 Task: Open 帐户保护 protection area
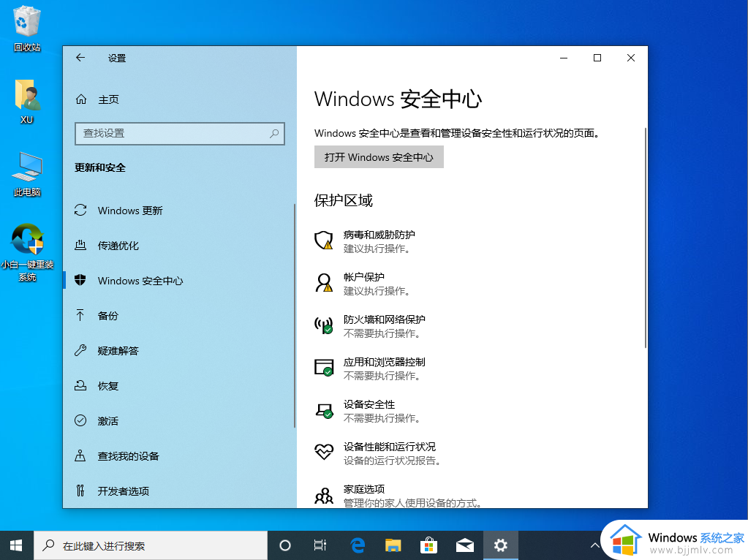[363, 284]
